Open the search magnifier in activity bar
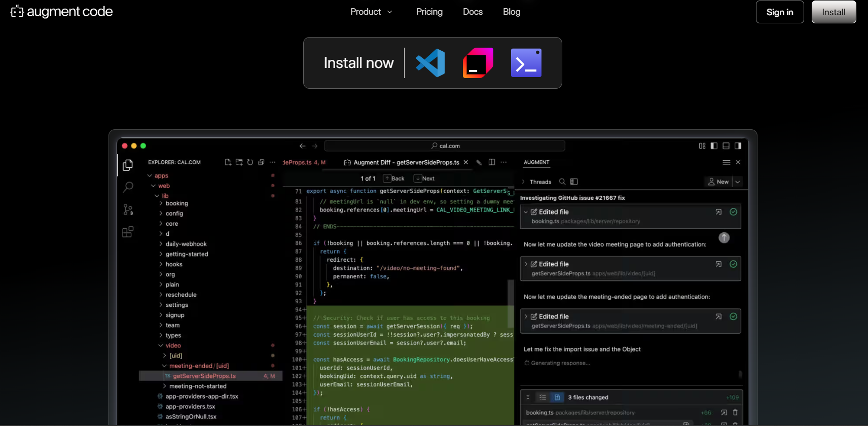Image resolution: width=868 pixels, height=426 pixels. click(x=128, y=187)
